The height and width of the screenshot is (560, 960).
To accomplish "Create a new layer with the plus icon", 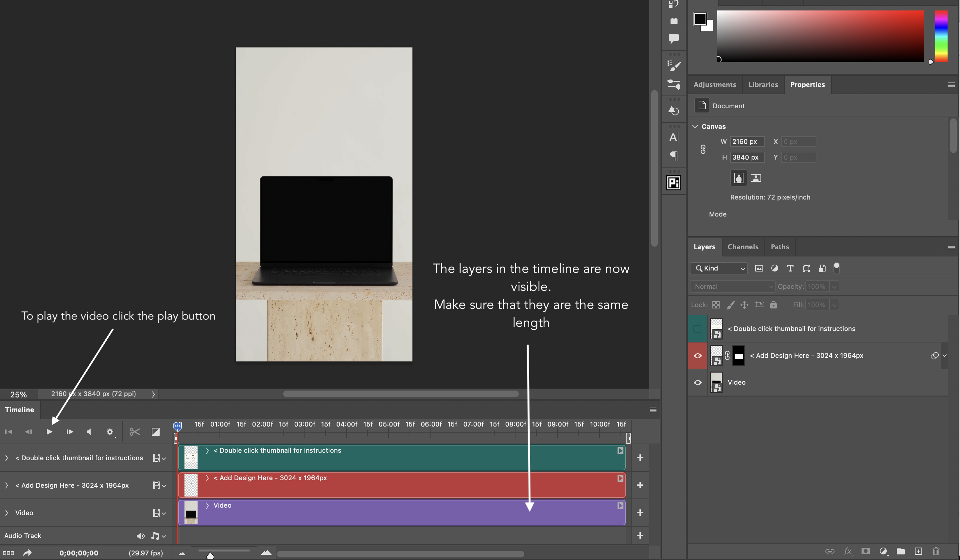I will pos(918,551).
